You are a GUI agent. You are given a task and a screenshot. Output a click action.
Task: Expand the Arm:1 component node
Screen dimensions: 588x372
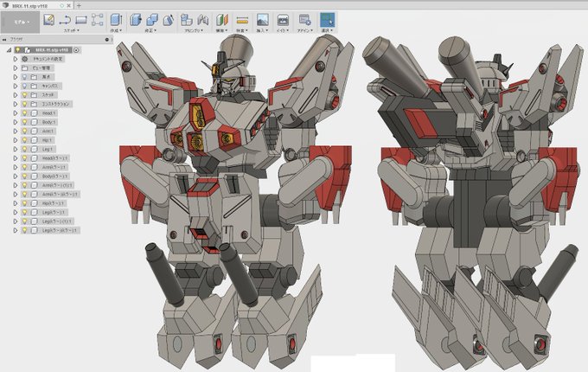pos(16,131)
